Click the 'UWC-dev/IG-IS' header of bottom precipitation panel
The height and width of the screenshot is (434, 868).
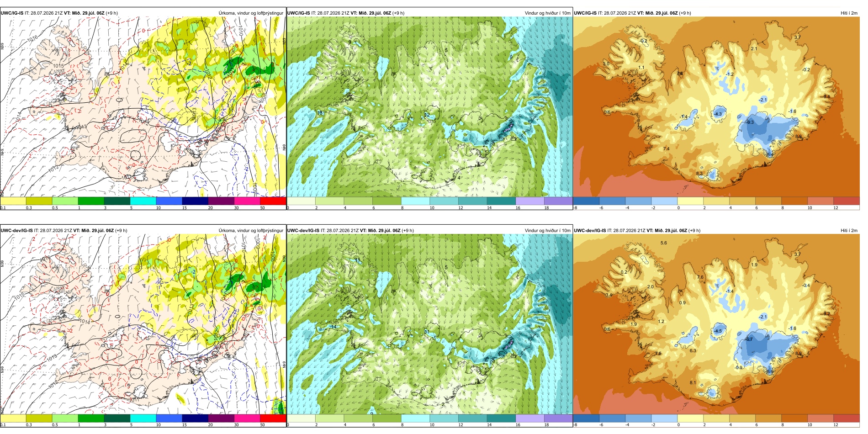(x=17, y=231)
